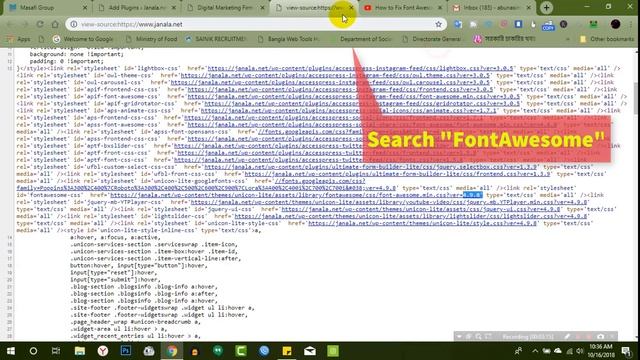This screenshot has height=360, width=640.
Task: Open the lightslider.css link
Action: (411, 216)
